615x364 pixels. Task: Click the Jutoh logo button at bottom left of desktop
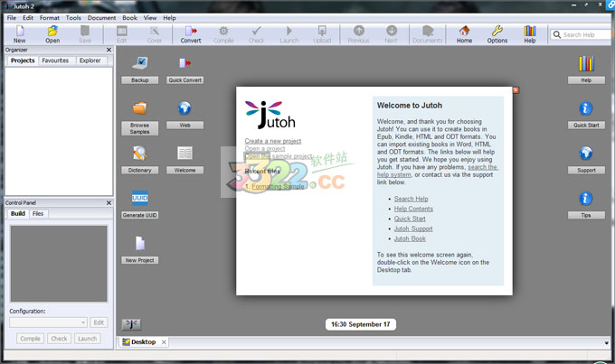pos(131,324)
